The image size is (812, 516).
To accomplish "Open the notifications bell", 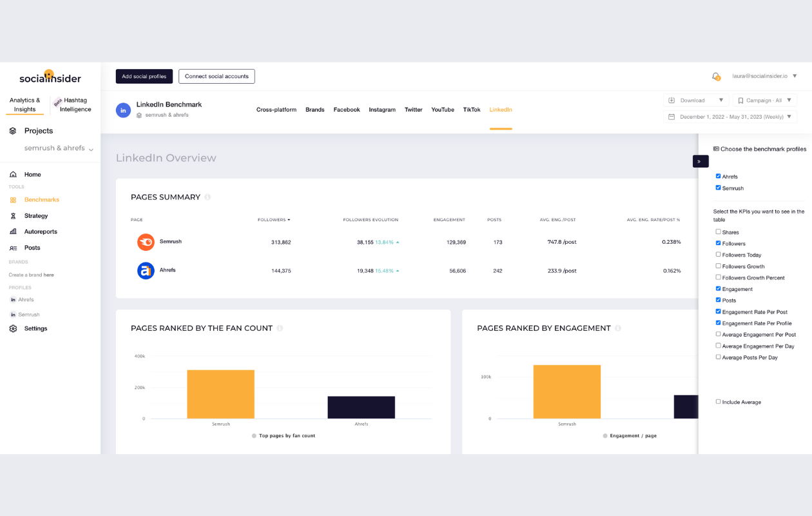I will 715,76.
